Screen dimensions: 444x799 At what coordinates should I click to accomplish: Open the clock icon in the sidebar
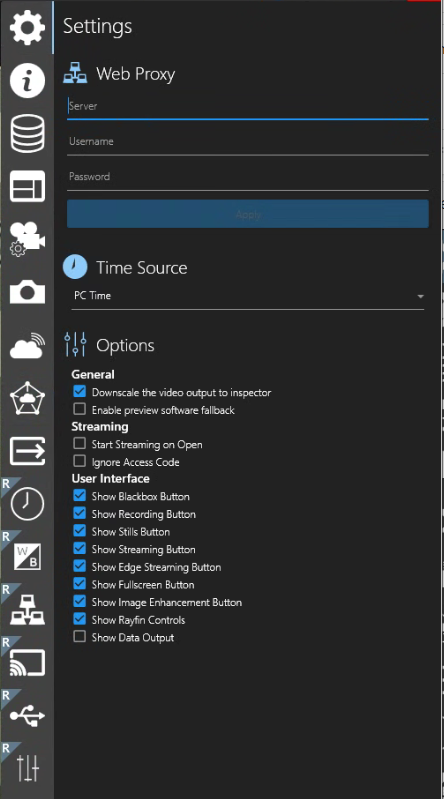click(27, 503)
